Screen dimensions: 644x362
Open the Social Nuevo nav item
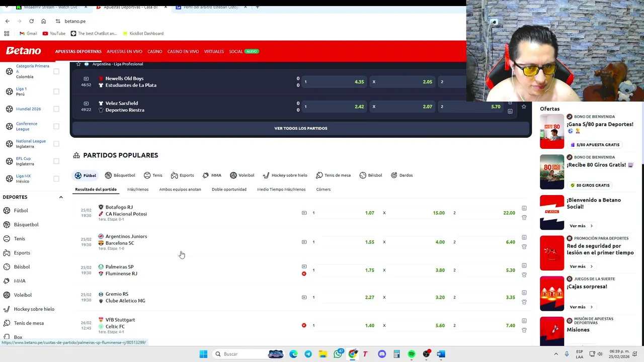pyautogui.click(x=244, y=51)
